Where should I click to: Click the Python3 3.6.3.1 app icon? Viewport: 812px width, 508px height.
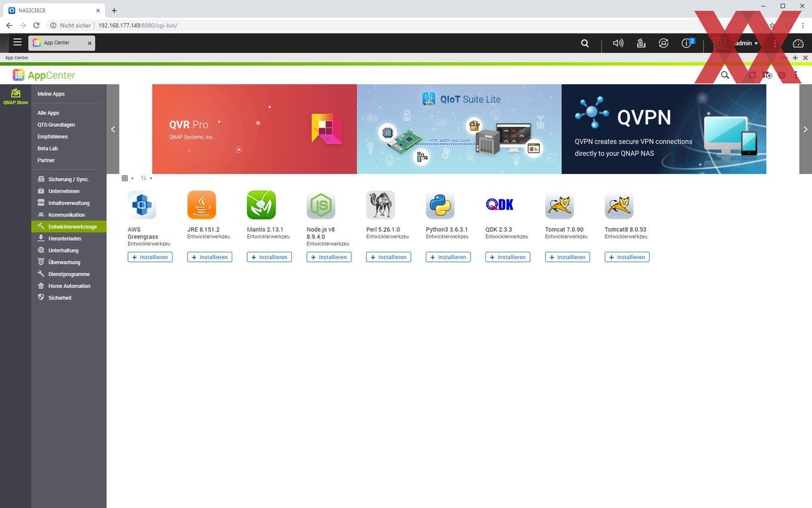441,205
